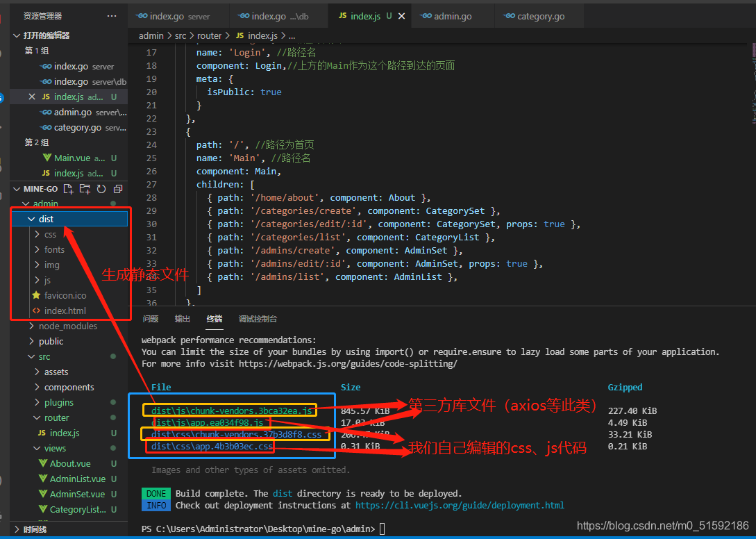
Task: Click the Vue icon beside Main.vue
Action: tap(47, 158)
